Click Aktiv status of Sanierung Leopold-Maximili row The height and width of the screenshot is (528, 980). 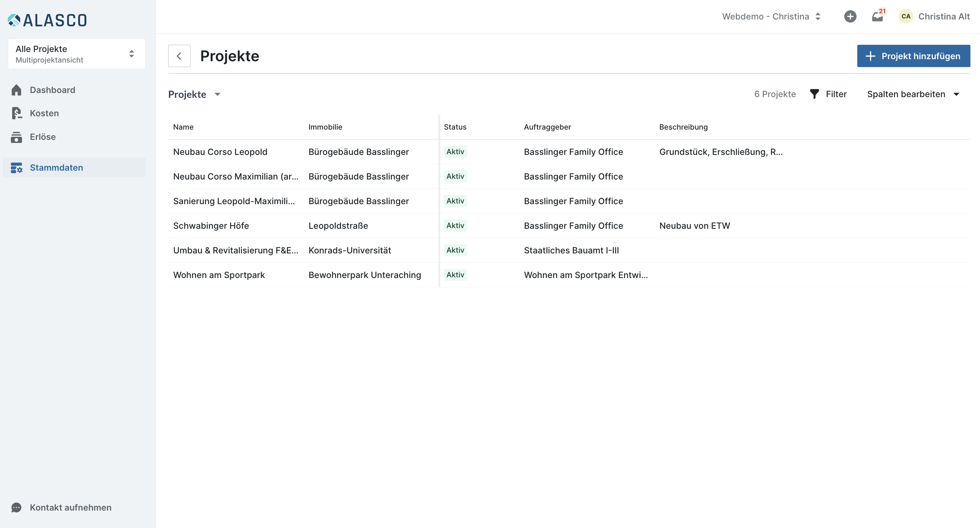click(455, 201)
